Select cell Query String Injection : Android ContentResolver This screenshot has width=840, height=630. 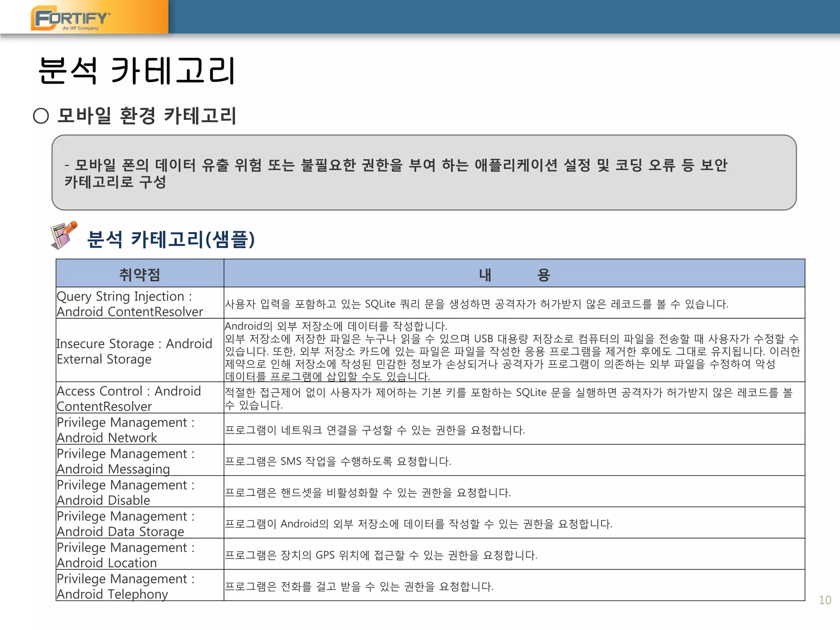pyautogui.click(x=140, y=303)
